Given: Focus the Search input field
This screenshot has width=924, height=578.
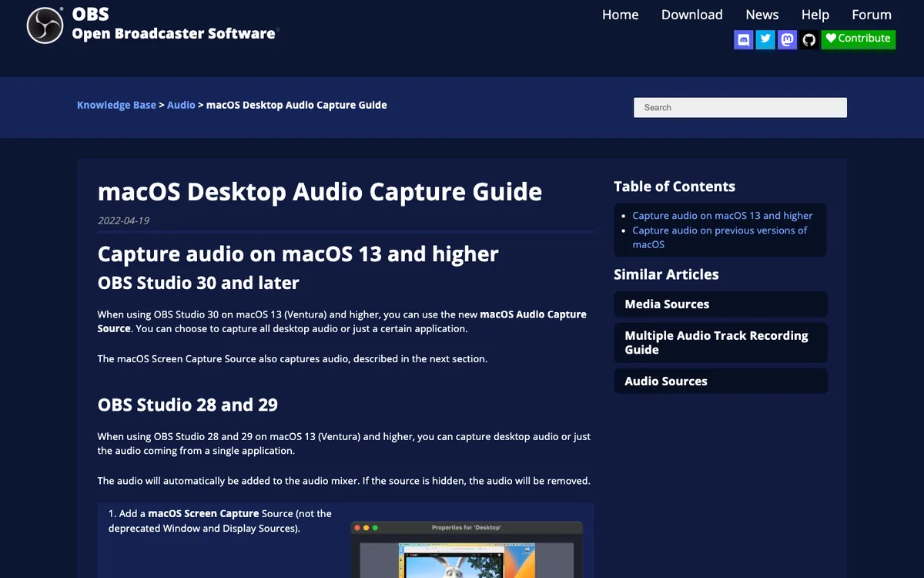Looking at the screenshot, I should point(740,108).
